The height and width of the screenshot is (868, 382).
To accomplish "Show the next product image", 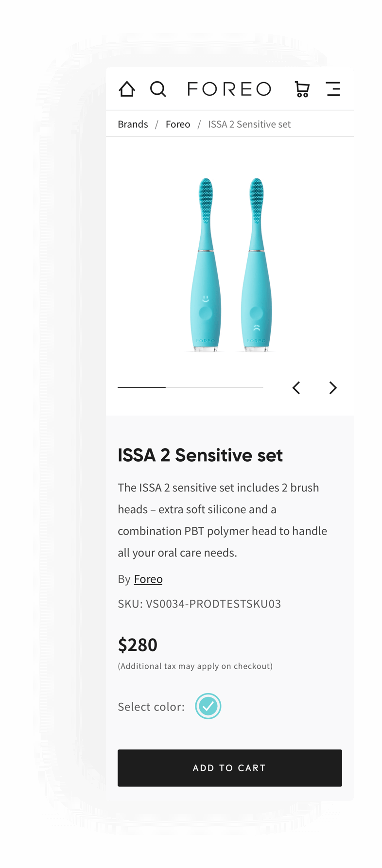I will click(x=333, y=388).
